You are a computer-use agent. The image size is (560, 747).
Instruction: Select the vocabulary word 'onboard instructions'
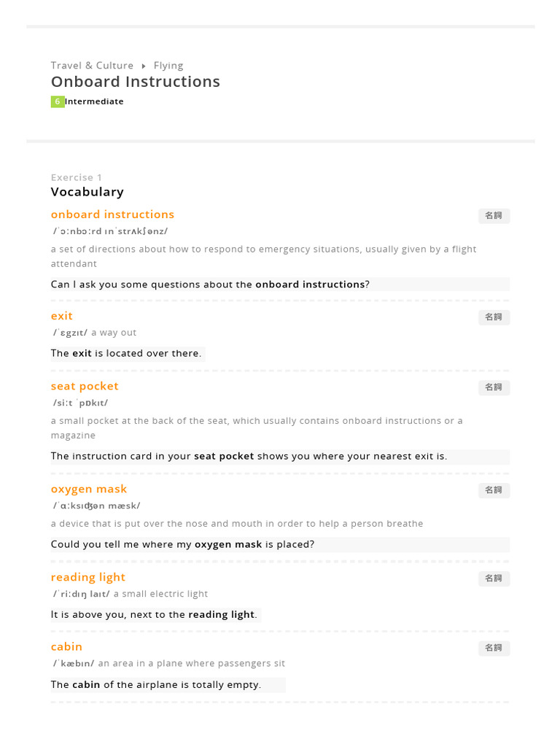pyautogui.click(x=112, y=214)
